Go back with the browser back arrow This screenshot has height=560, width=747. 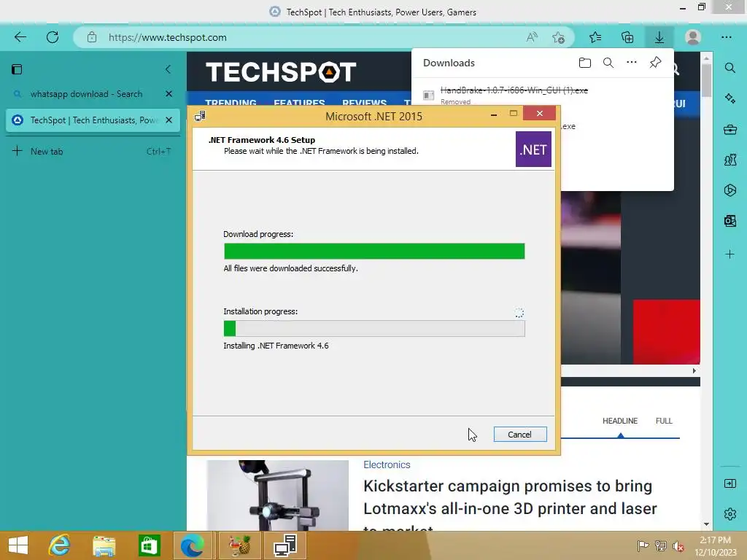(20, 37)
